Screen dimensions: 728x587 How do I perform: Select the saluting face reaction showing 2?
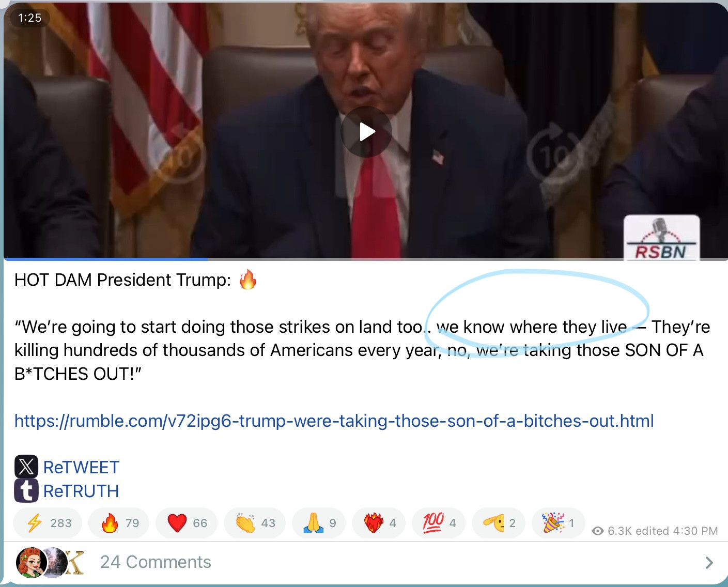point(499,523)
